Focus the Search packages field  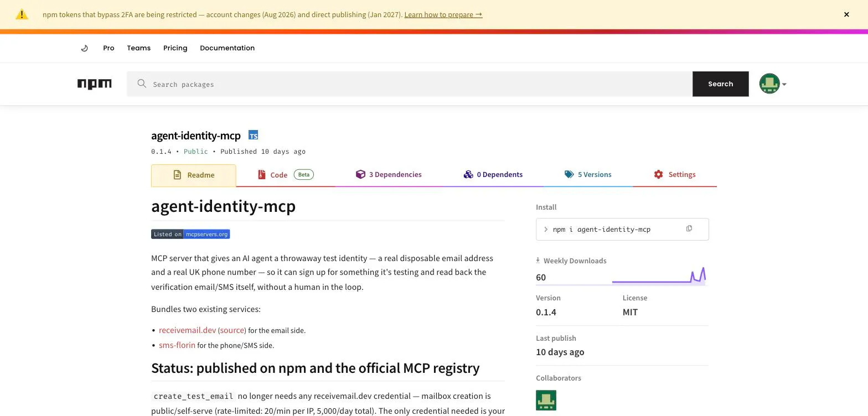coord(410,84)
